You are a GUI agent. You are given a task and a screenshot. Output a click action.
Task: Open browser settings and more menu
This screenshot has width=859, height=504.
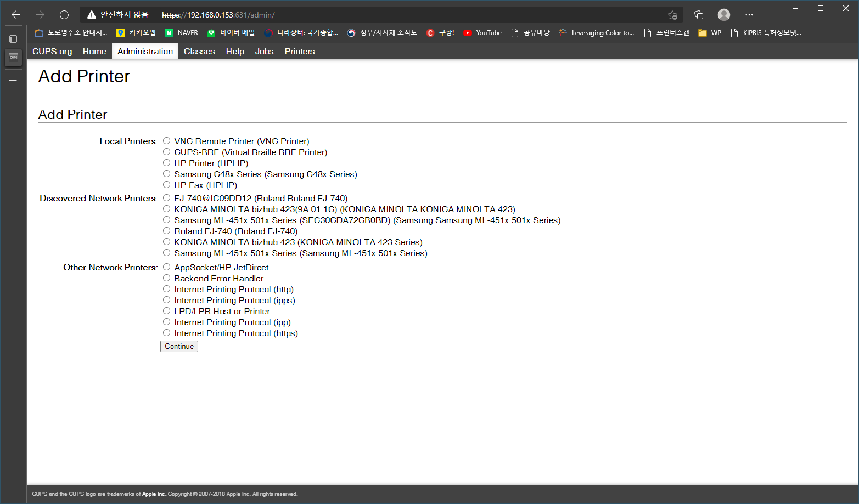[749, 15]
